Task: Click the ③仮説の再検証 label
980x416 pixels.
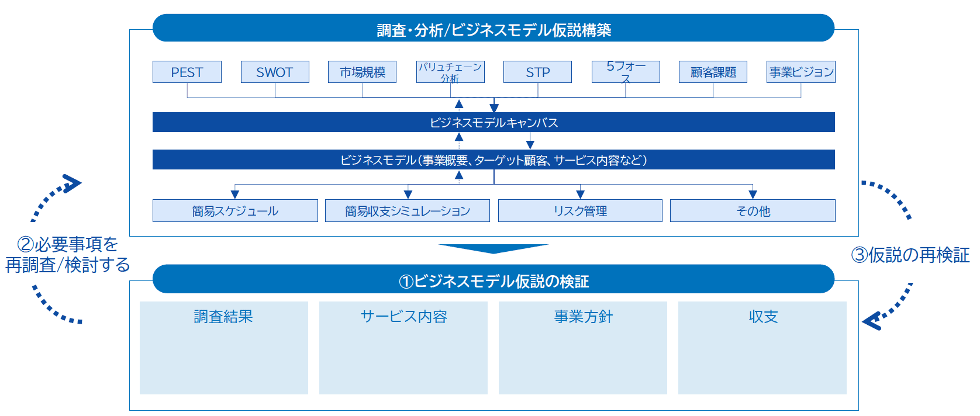Action: [x=910, y=255]
